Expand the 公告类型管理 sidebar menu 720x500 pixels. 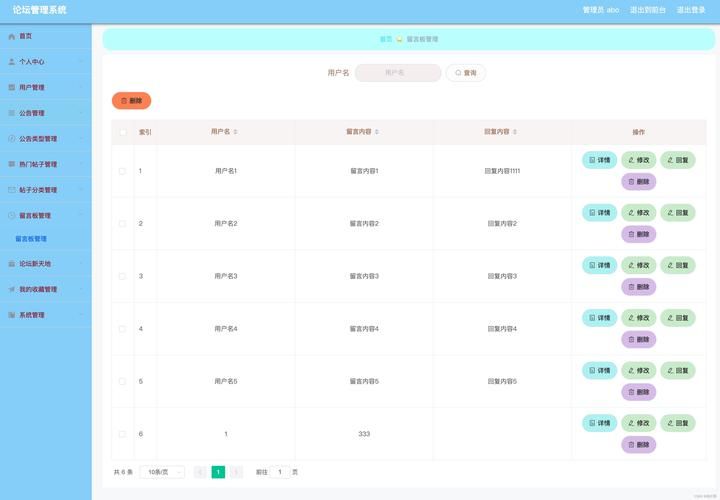(x=45, y=139)
